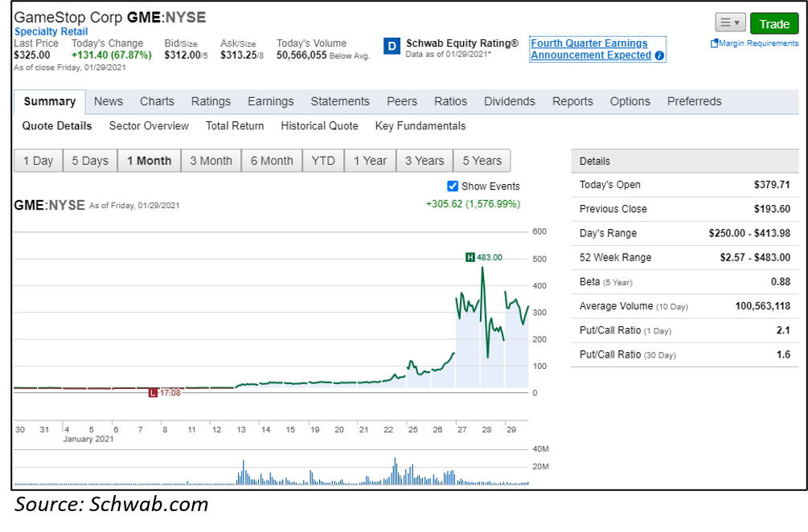808x532 pixels.
Task: Click the Beta value 0.88
Action: [781, 282]
